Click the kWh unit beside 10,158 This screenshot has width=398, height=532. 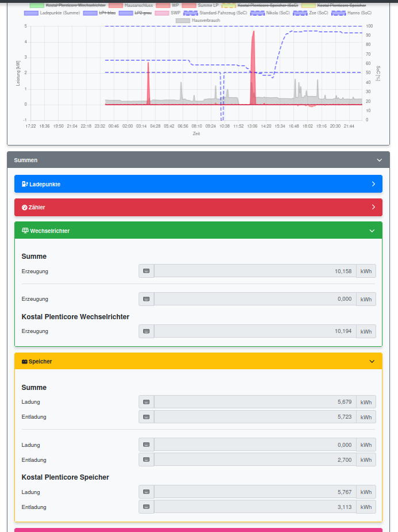click(366, 271)
